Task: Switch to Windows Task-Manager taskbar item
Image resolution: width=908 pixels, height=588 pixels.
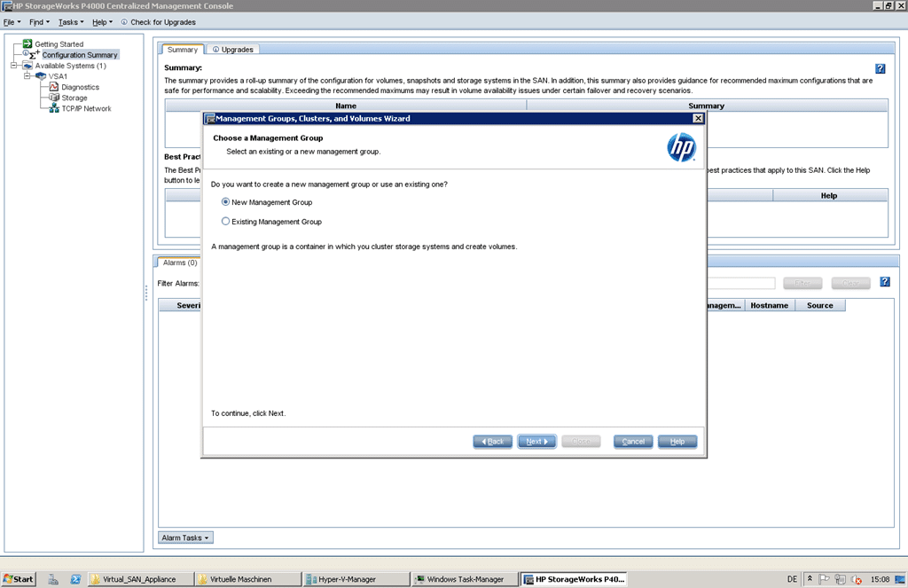Action: tap(465, 579)
